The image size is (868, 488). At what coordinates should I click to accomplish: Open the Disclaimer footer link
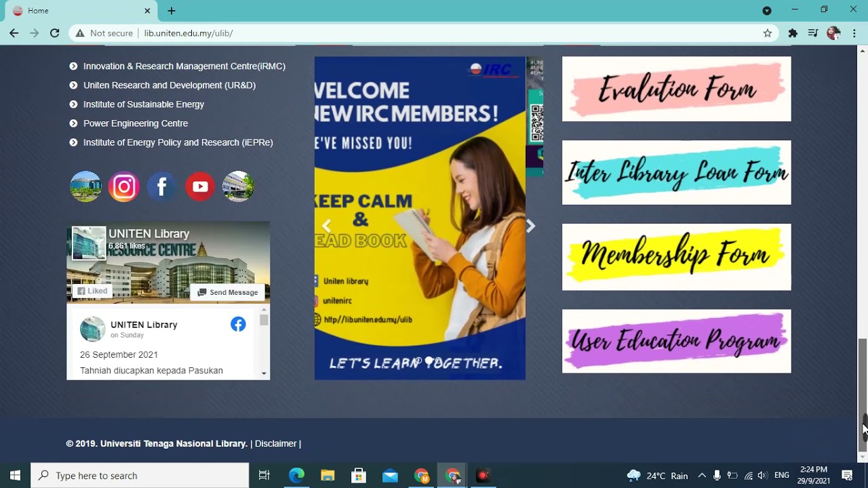click(x=276, y=443)
